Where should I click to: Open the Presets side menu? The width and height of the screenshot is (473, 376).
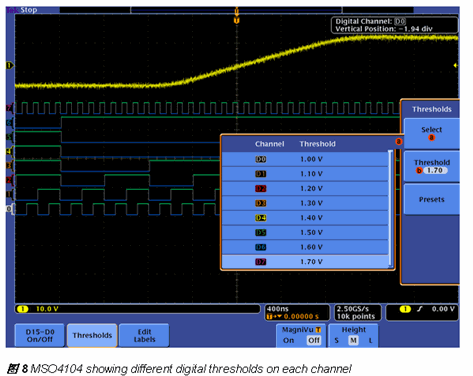tap(431, 199)
